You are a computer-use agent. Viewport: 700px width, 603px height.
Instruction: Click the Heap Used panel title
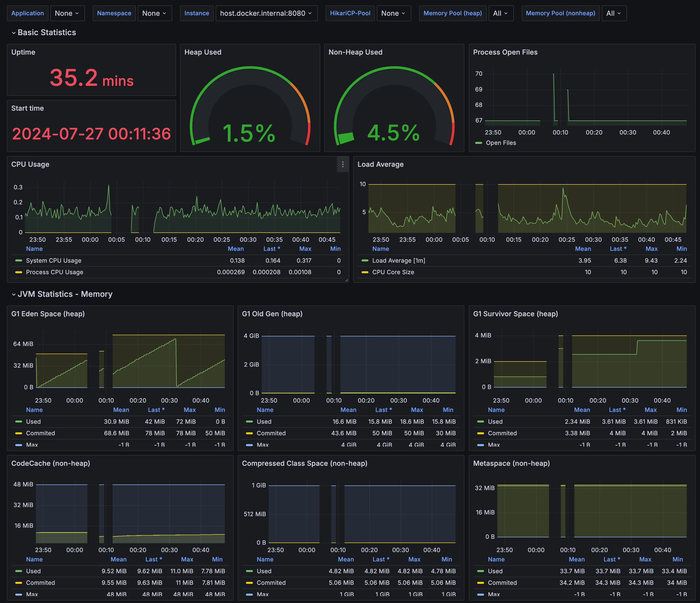pos(203,52)
